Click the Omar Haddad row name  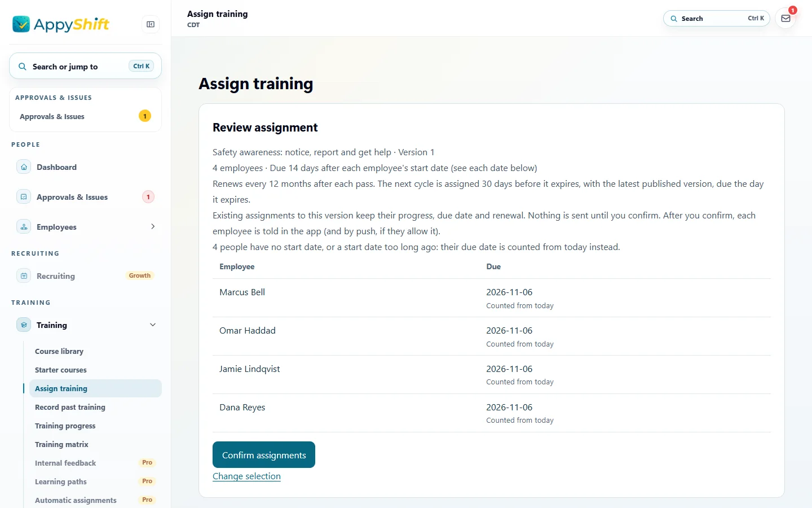coord(248,331)
